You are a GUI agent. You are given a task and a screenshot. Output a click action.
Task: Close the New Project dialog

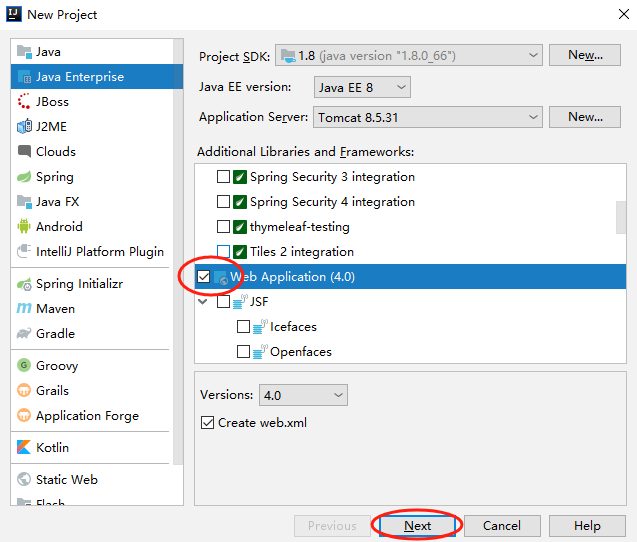pyautogui.click(x=624, y=14)
